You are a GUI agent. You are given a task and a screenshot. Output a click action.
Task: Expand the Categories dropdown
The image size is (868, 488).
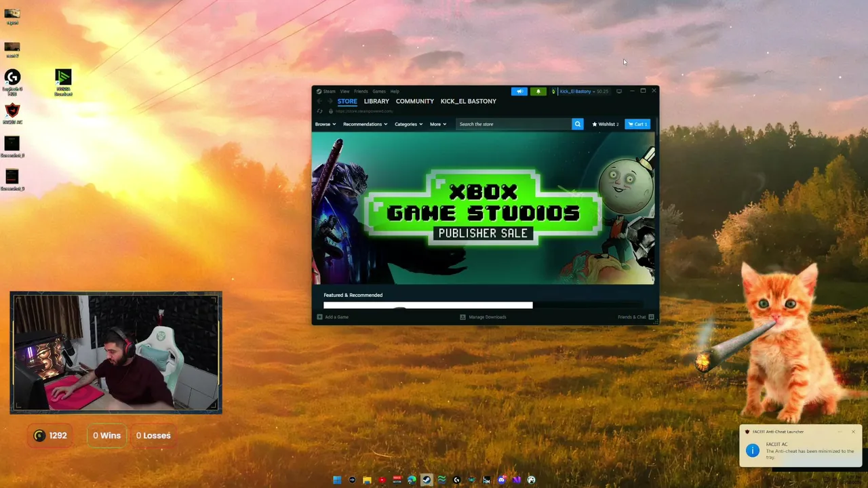(x=408, y=124)
